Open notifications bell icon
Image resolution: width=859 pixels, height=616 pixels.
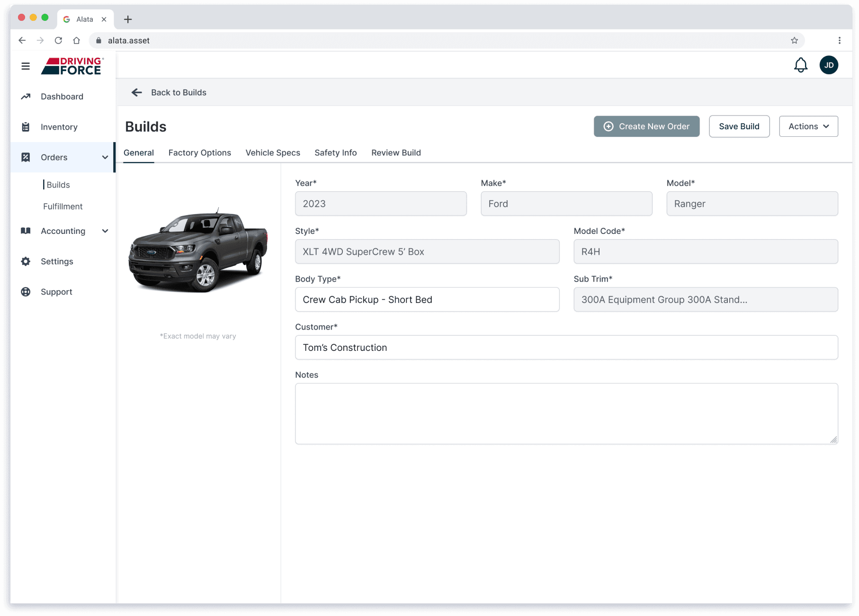(x=800, y=65)
